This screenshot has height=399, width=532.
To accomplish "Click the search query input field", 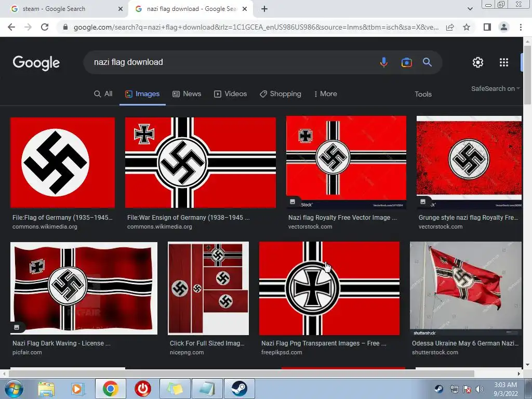I will [231, 62].
